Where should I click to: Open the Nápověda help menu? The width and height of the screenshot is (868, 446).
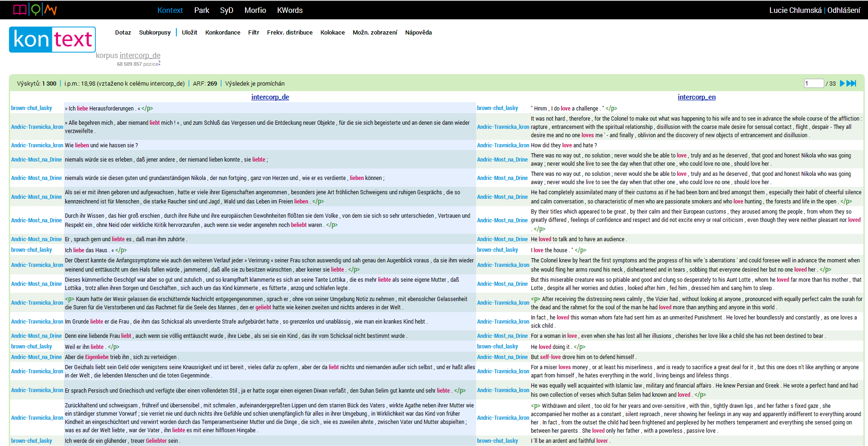click(419, 32)
